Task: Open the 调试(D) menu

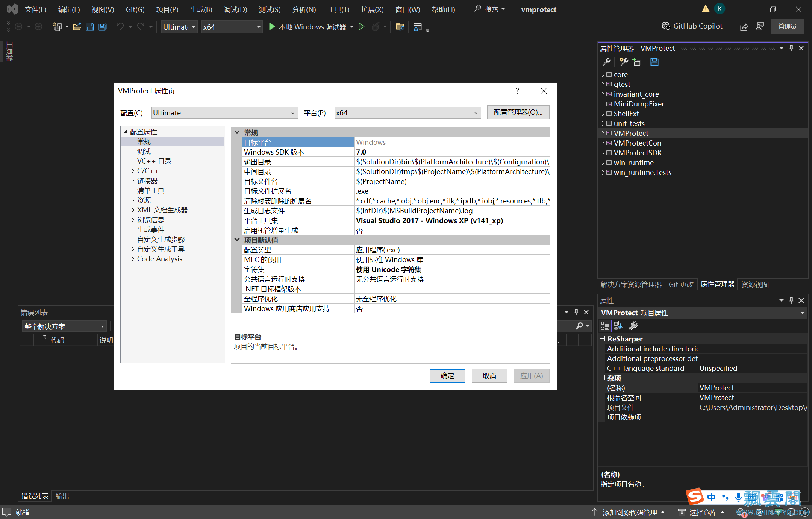Action: pyautogui.click(x=235, y=9)
